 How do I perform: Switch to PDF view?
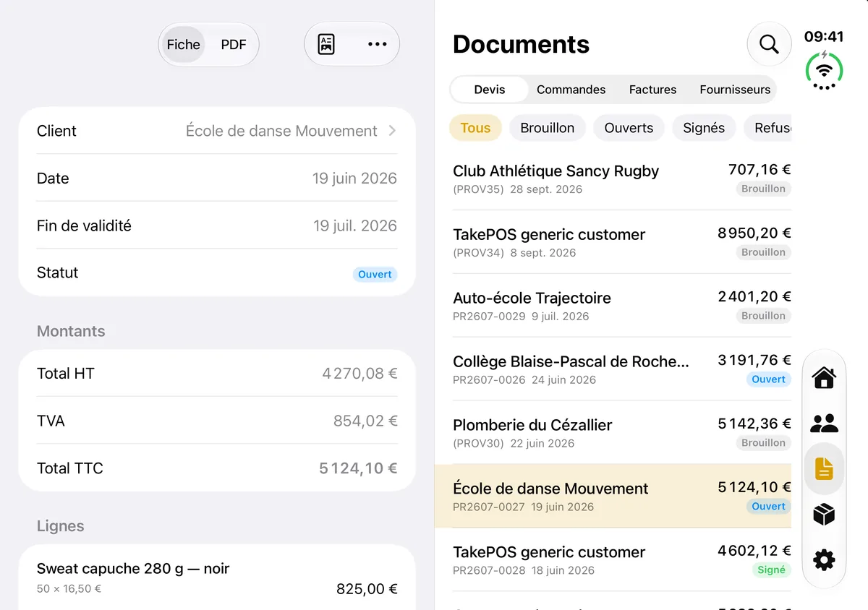coord(234,44)
